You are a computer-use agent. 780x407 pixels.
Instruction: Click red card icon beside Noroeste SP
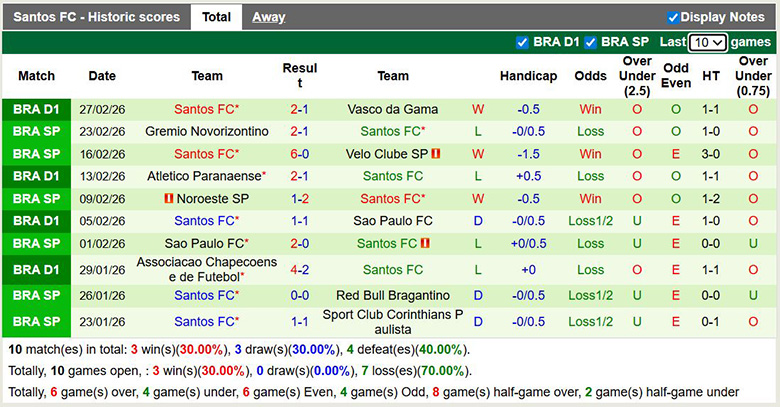169,198
